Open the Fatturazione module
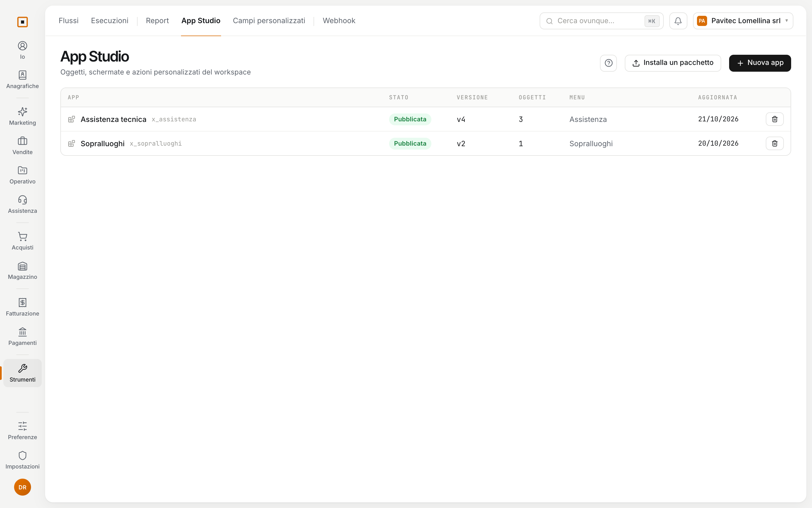 (23, 307)
